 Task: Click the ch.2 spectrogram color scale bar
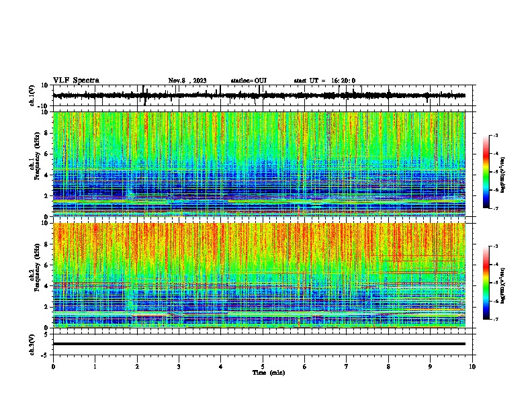(x=486, y=283)
